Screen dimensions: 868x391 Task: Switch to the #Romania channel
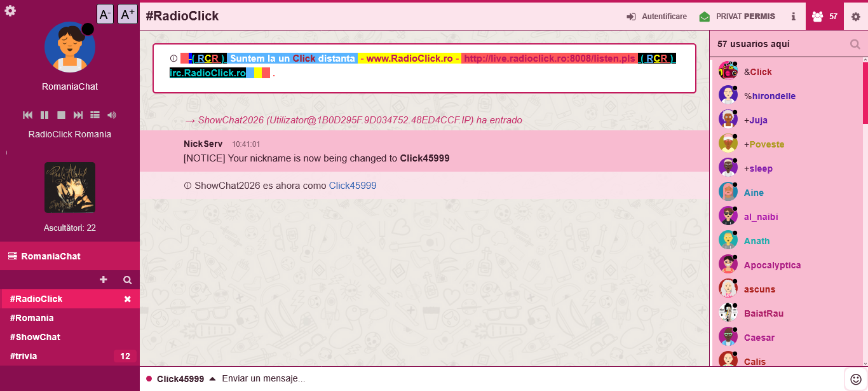70,318
